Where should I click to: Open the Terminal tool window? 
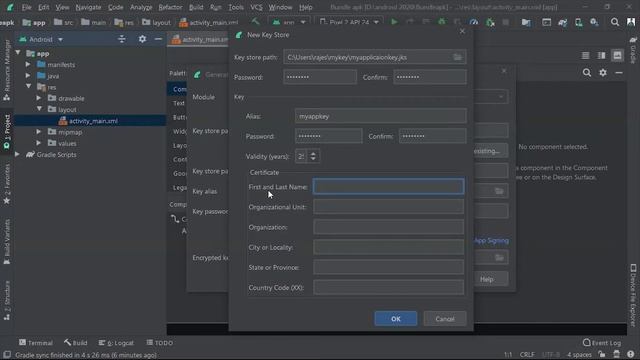tap(36, 343)
